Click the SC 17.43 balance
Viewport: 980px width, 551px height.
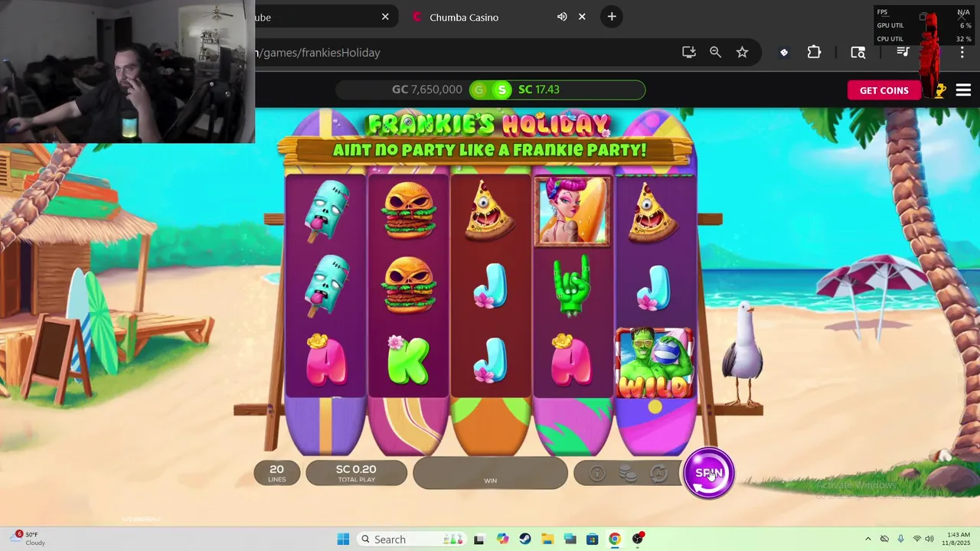point(539,90)
